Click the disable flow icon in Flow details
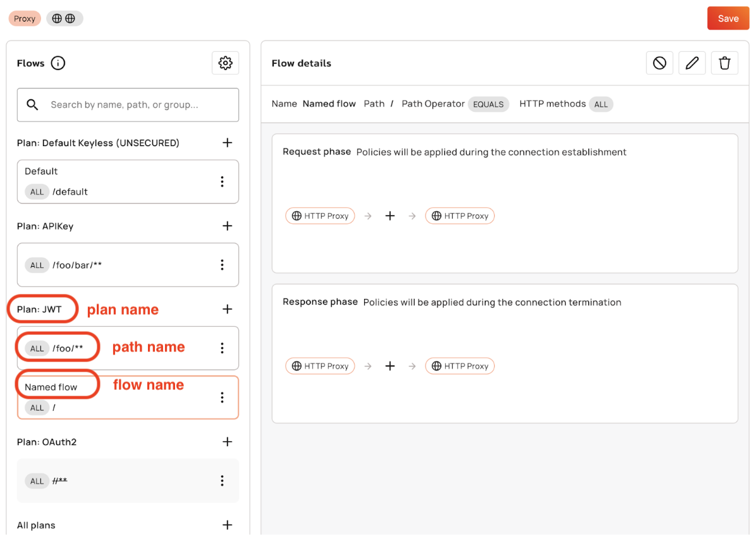The width and height of the screenshot is (756, 541). point(659,63)
